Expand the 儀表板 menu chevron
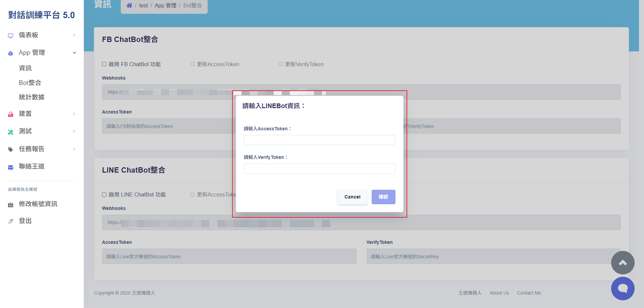The width and height of the screenshot is (644, 308). (74, 35)
